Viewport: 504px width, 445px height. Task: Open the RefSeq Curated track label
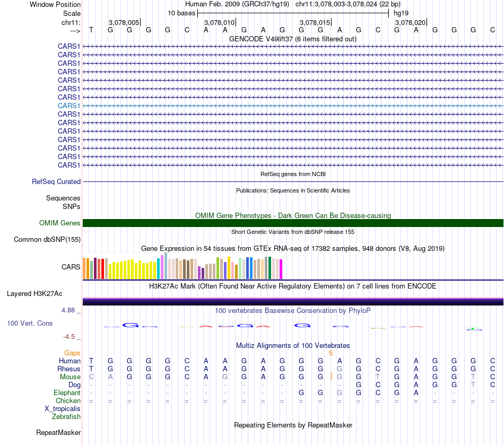pos(56,181)
